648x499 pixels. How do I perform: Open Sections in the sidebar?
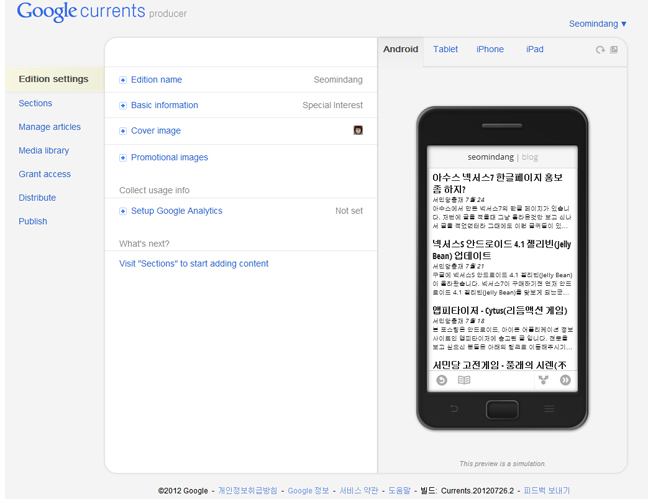35,103
